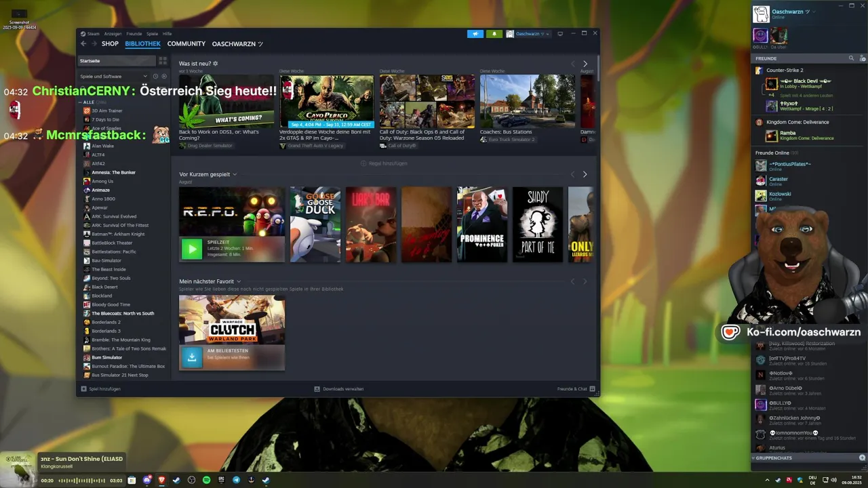Screen dimensions: 868x488
Task: Open the Startseite home button
Action: coord(116,61)
